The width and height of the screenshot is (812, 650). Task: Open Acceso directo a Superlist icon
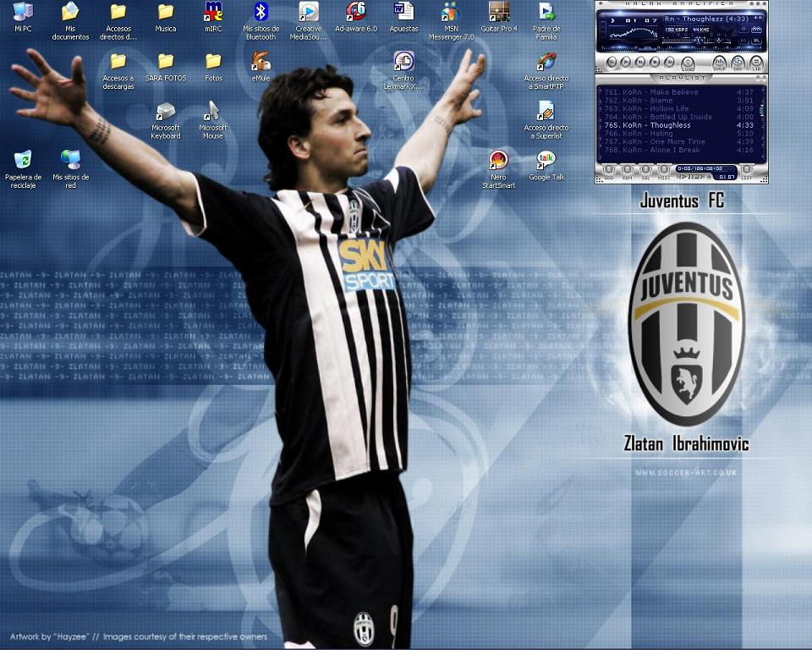tap(546, 120)
